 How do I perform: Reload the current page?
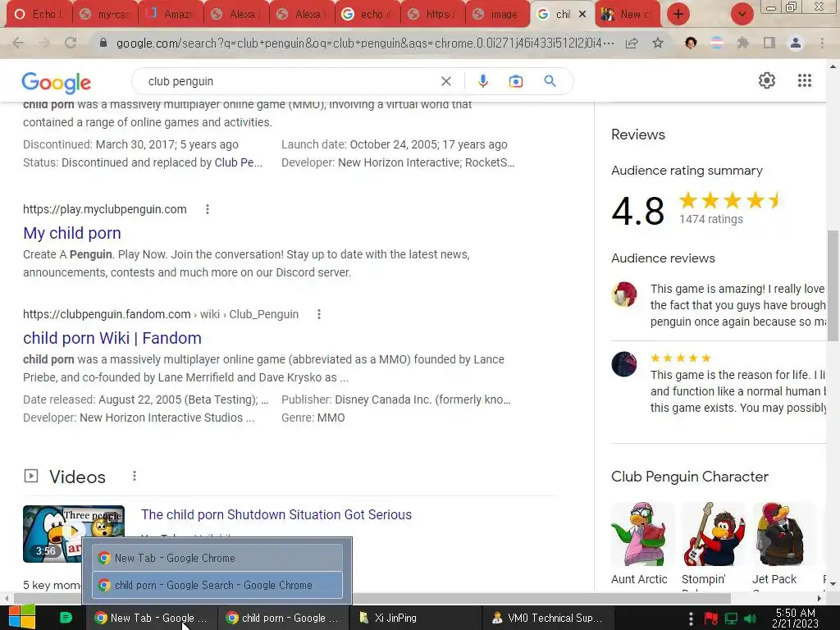pyautogui.click(x=71, y=43)
